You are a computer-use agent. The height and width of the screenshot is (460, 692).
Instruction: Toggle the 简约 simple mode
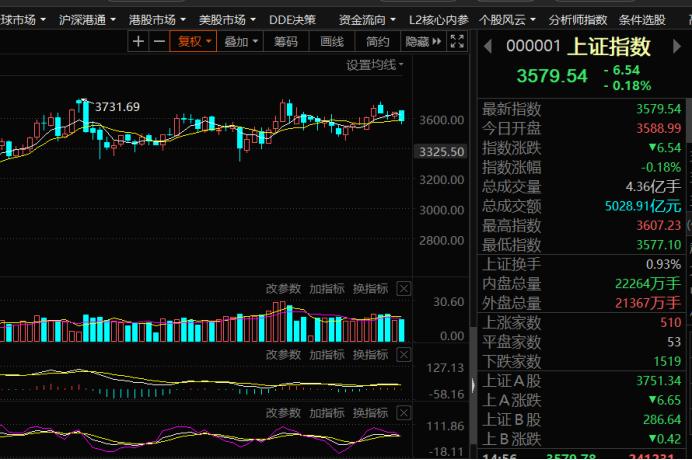pos(377,41)
